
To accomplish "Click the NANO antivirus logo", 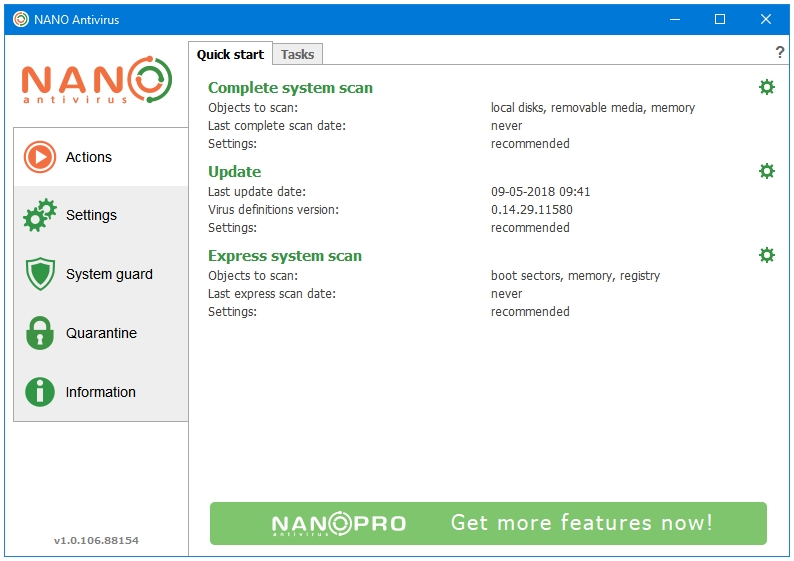I will [x=97, y=81].
